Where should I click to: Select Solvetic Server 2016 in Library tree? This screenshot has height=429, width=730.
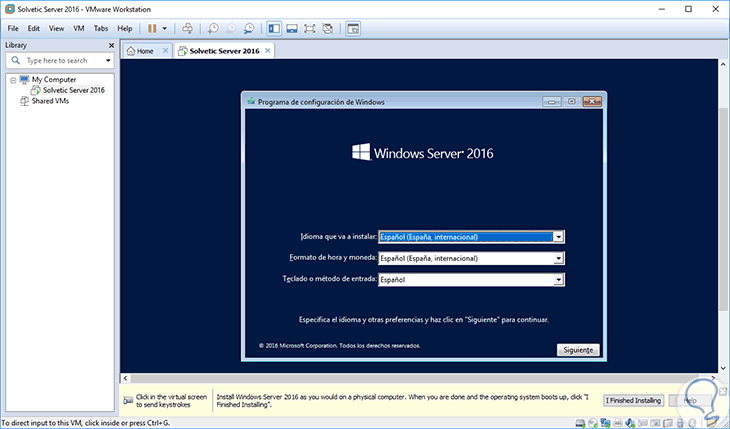coord(74,90)
